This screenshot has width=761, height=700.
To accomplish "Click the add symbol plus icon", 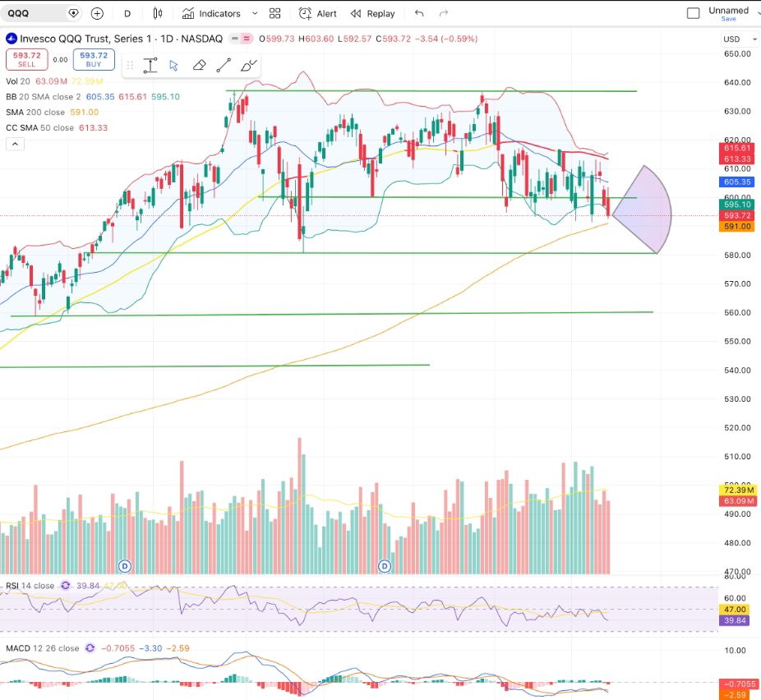I will pyautogui.click(x=98, y=13).
